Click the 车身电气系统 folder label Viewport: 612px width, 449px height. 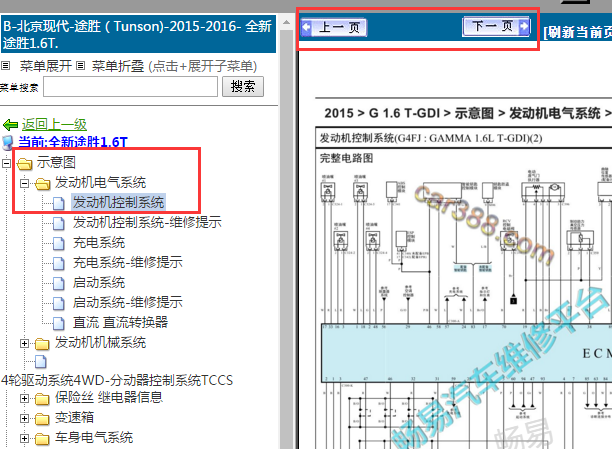click(94, 438)
